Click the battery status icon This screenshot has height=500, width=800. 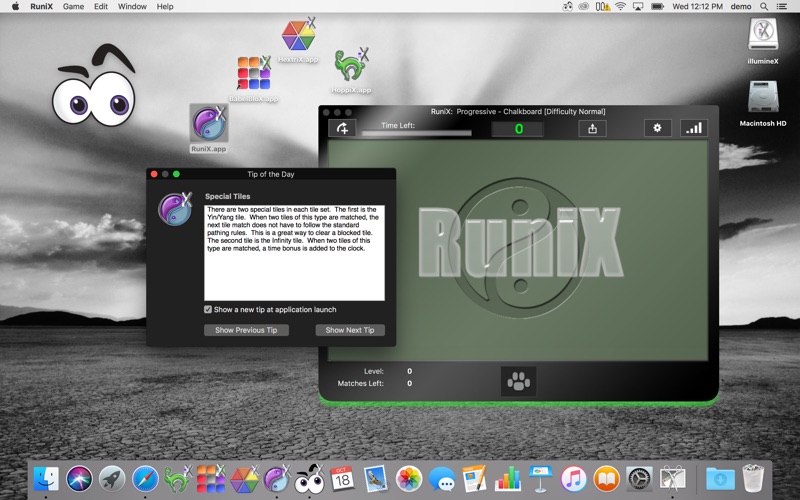[x=657, y=6]
